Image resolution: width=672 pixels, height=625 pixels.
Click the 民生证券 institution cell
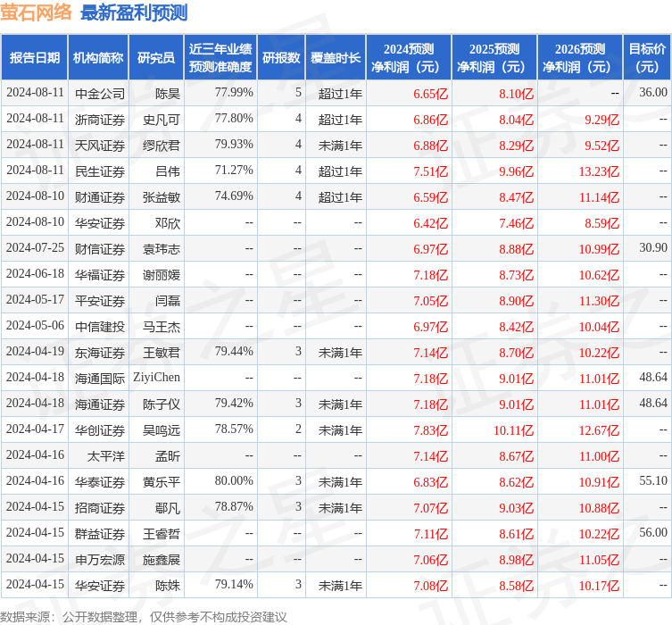[100, 171]
